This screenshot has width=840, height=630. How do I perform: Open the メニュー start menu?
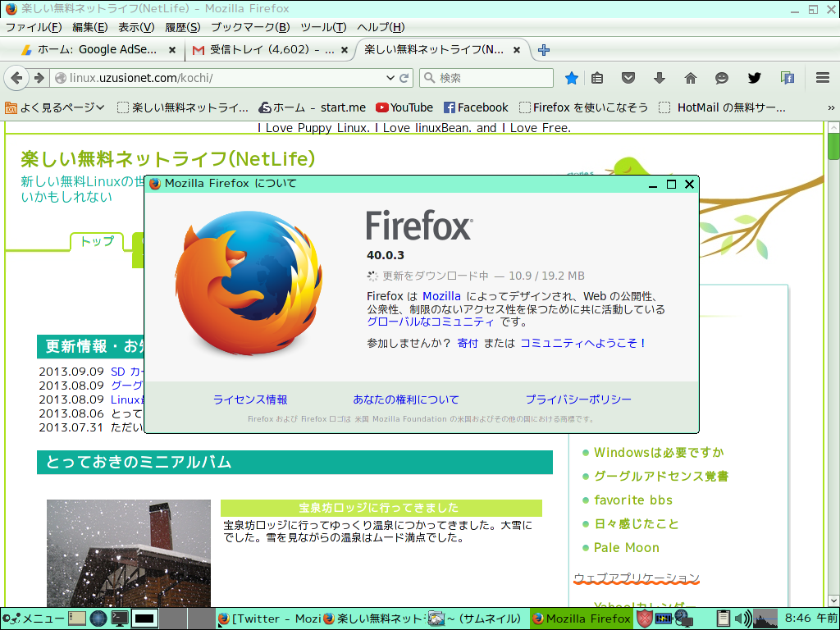(33, 619)
